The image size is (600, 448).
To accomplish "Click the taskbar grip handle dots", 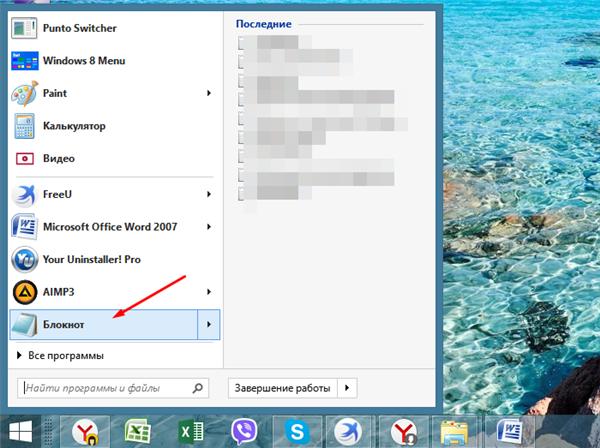I will 48,432.
